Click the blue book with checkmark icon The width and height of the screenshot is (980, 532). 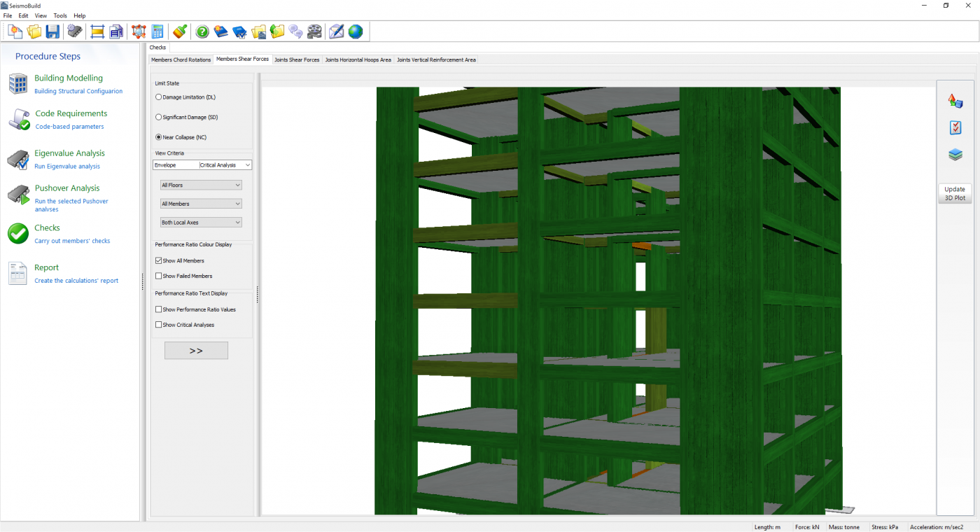[240, 31]
